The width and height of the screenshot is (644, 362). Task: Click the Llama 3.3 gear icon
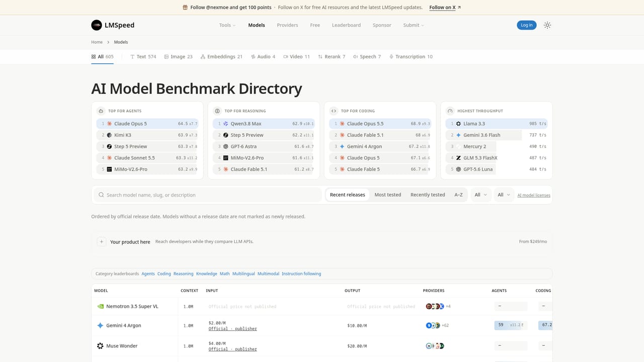pos(458,124)
